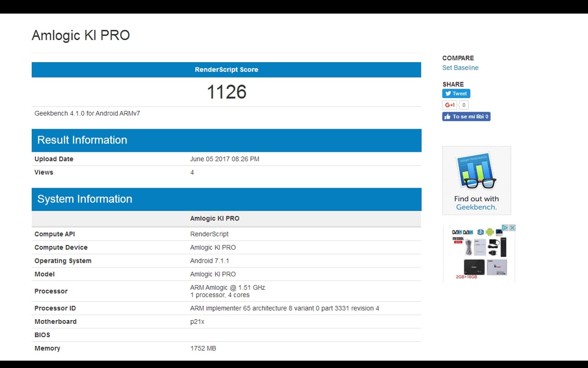Viewport: 588px width, 368px height.
Task: Click the Google+ share count bubble
Action: coord(463,105)
